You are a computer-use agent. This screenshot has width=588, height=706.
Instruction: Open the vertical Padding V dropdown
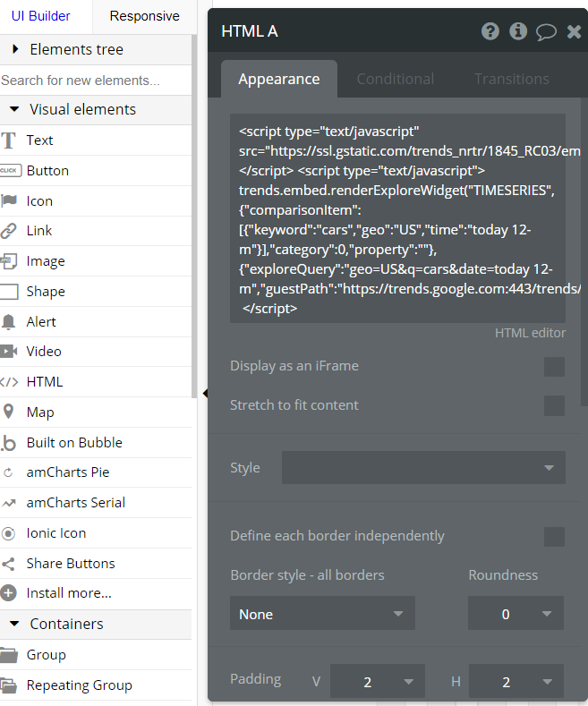tap(378, 681)
